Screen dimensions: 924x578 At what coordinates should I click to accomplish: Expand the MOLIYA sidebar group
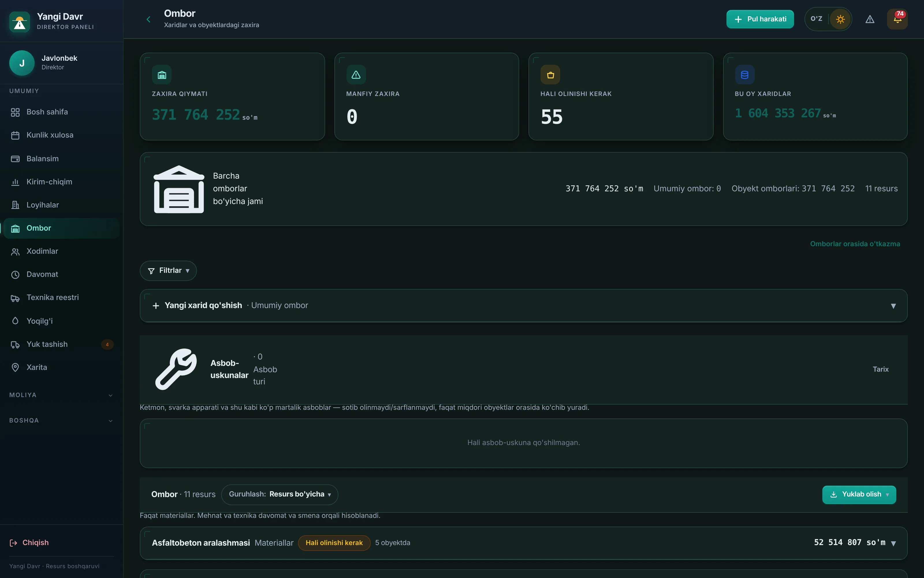point(62,395)
